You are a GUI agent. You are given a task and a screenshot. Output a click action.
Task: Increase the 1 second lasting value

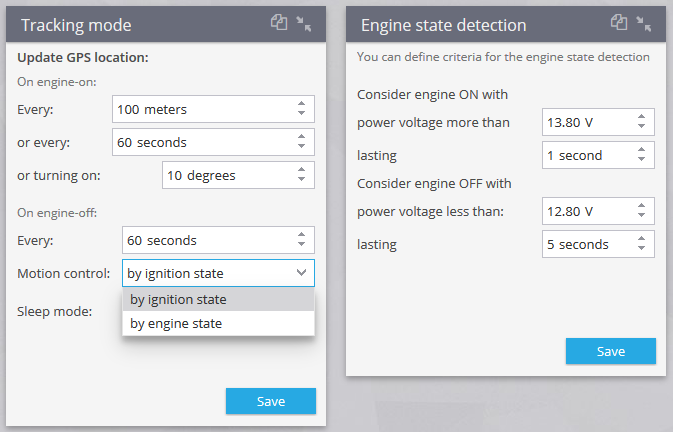click(x=641, y=150)
